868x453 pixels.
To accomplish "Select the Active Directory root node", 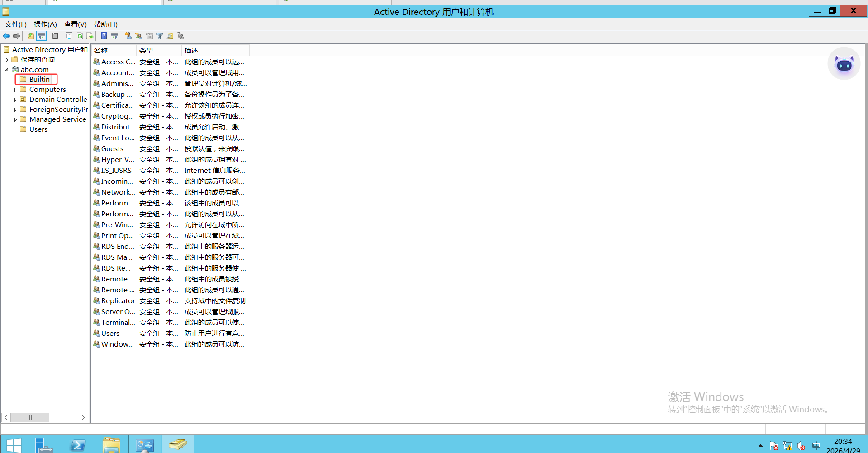I will (x=50, y=50).
